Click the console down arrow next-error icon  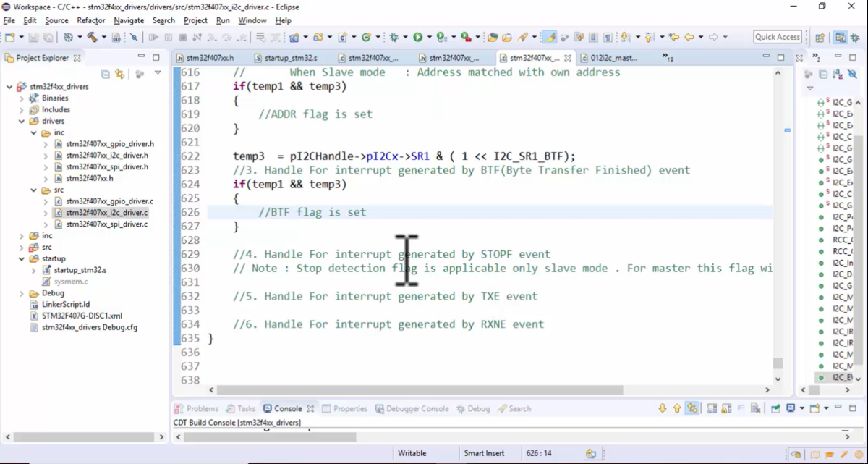[x=663, y=408]
